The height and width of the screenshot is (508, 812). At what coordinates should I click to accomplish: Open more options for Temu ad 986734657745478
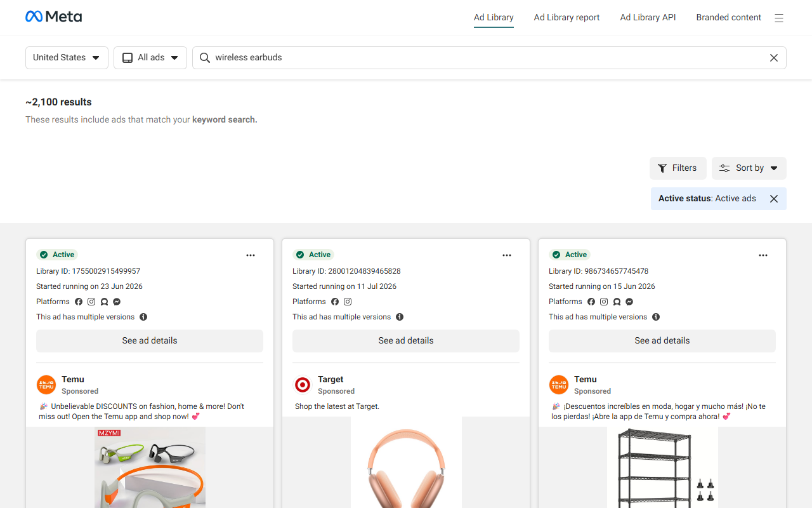click(763, 255)
